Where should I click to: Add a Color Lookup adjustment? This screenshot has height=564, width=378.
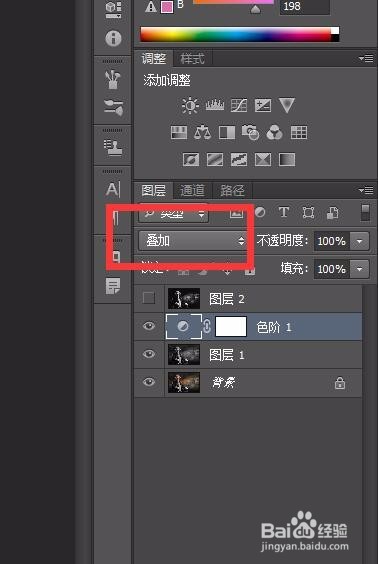point(299,133)
